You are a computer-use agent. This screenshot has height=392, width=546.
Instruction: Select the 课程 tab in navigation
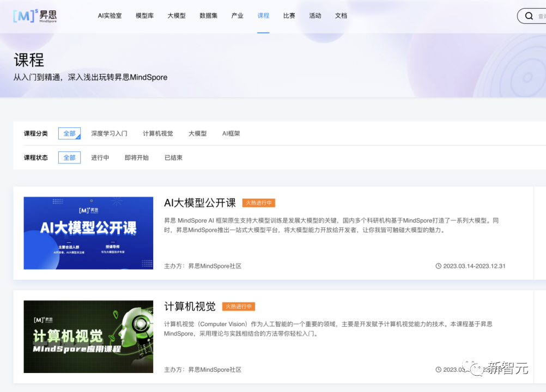coord(263,16)
